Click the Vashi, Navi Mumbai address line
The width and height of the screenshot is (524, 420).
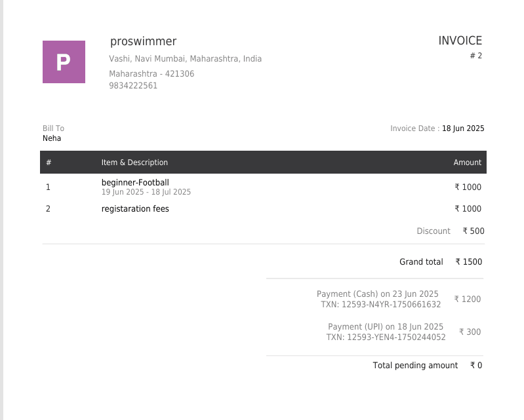[185, 59]
